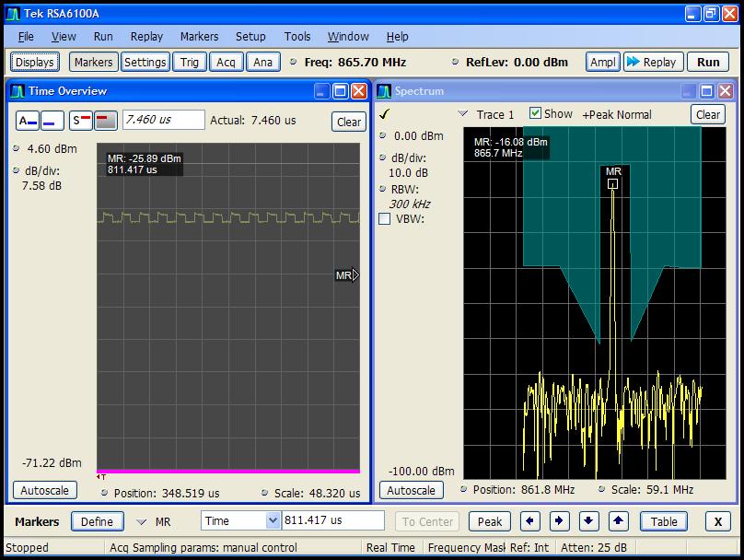Click the check mark icon in Spectrum panel

384,114
